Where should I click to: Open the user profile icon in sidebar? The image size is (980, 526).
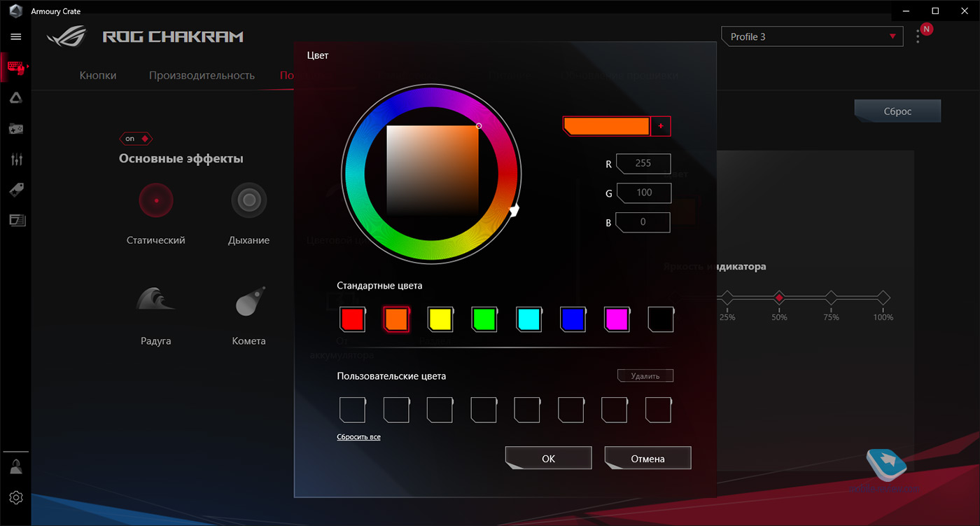pos(16,466)
